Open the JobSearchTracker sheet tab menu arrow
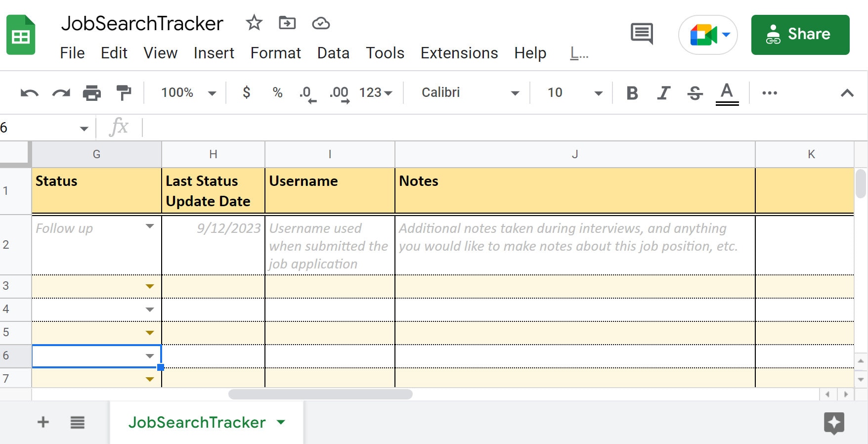 [281, 422]
